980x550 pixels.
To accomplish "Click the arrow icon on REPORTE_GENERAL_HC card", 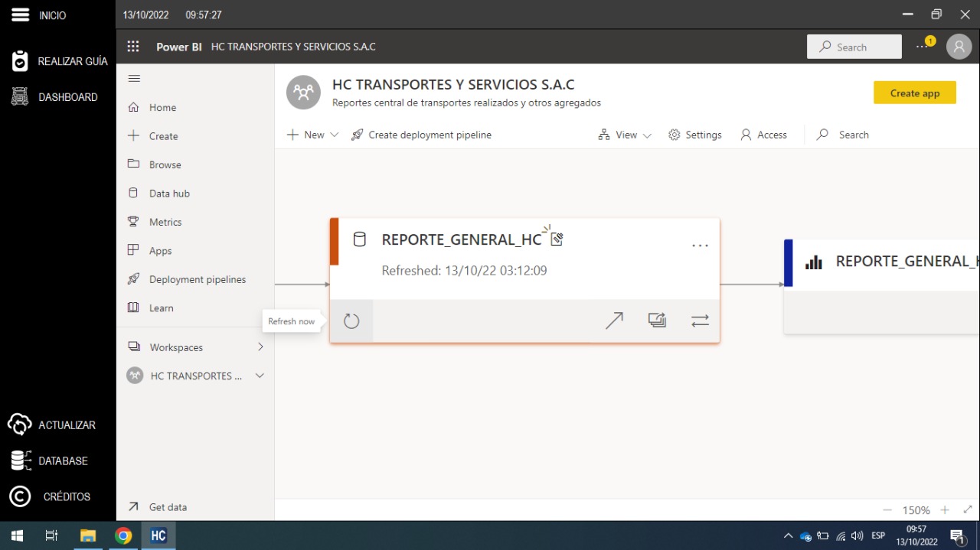I will click(614, 321).
